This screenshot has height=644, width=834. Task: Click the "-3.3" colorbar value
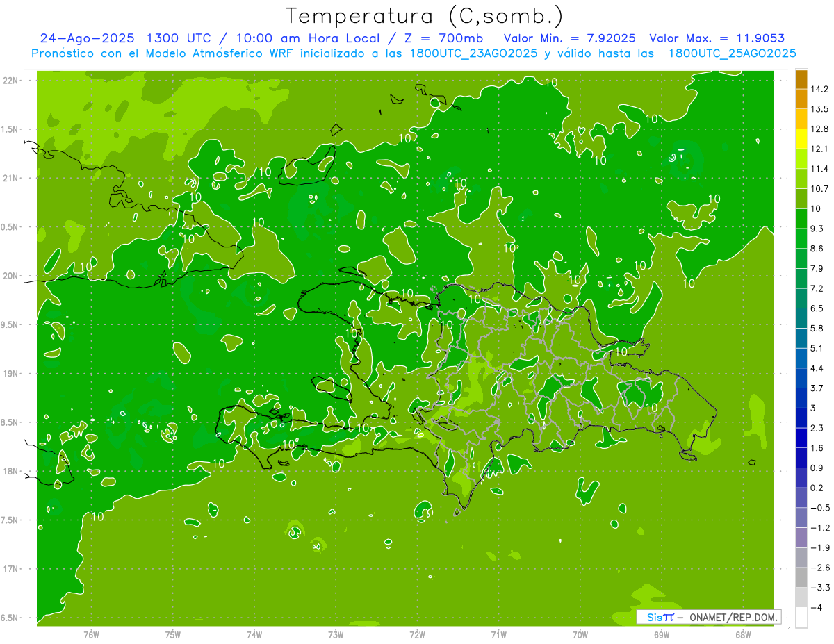click(x=820, y=588)
